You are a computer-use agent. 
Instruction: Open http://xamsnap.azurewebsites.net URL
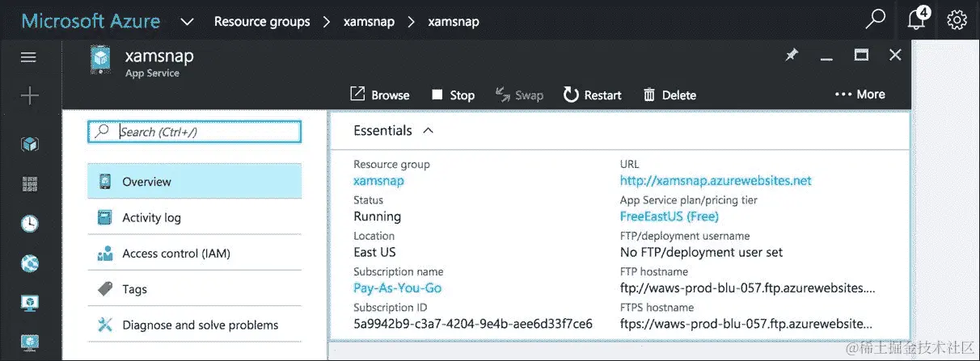[x=716, y=181]
